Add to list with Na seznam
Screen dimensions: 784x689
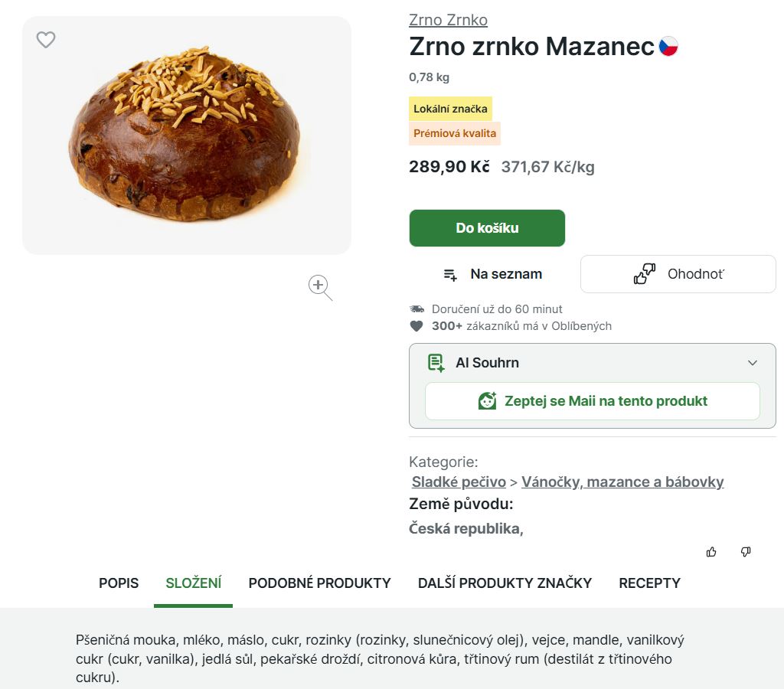click(493, 274)
